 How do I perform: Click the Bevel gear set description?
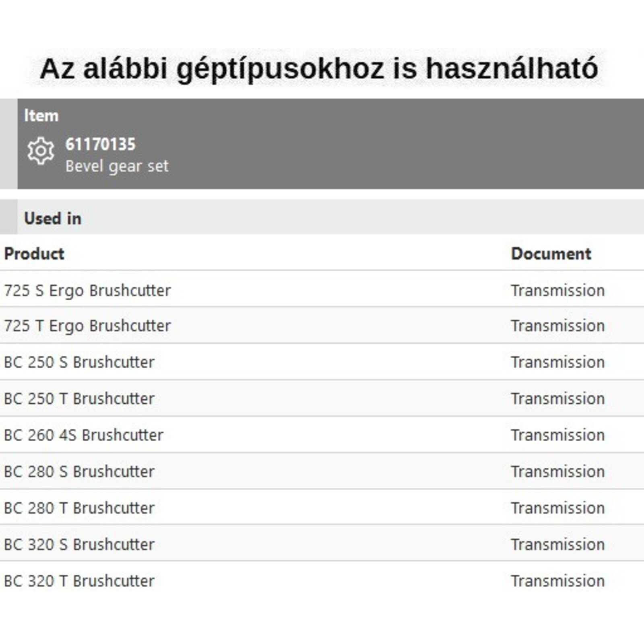[117, 166]
